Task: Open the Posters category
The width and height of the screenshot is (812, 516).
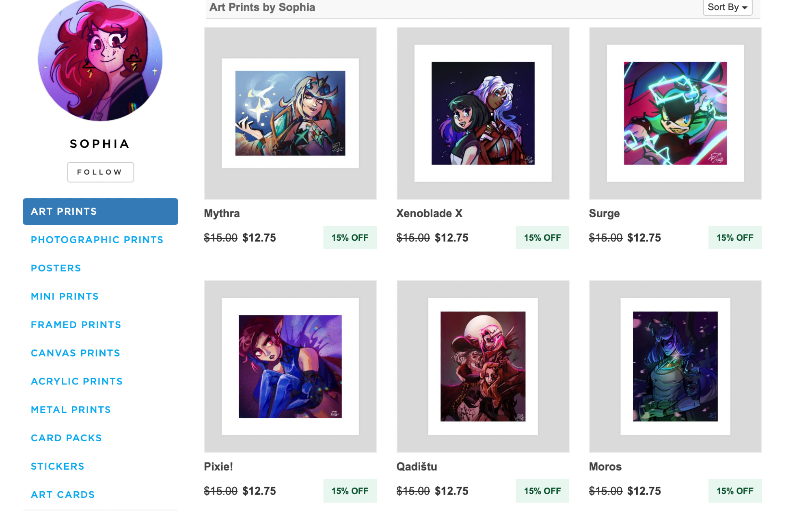Action: coord(56,268)
